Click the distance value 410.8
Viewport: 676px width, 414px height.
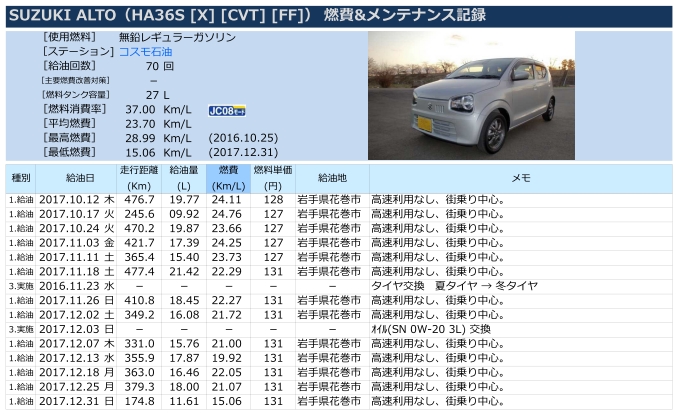coord(139,301)
